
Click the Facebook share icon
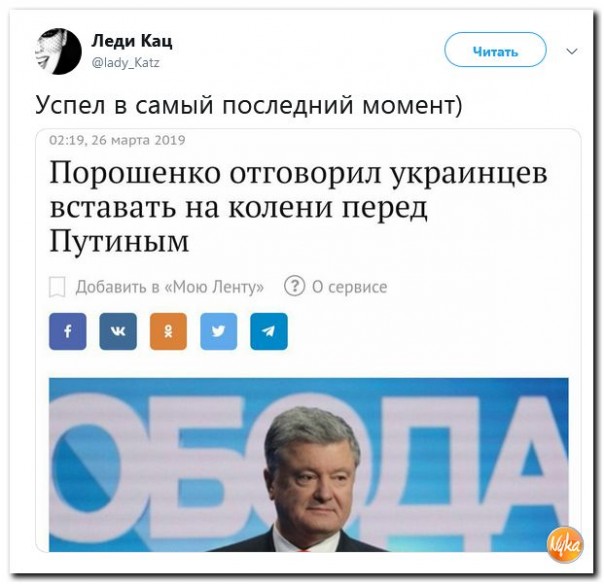tap(68, 331)
